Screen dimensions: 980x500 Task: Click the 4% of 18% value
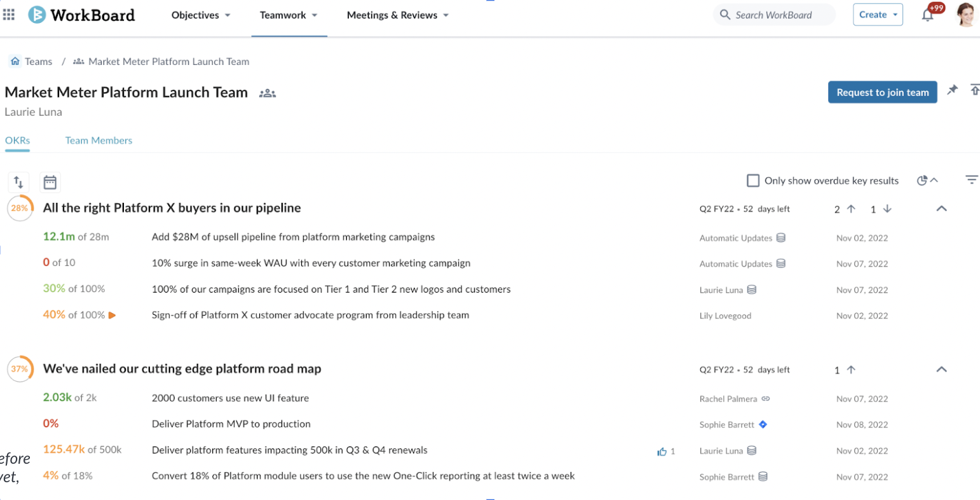click(68, 476)
